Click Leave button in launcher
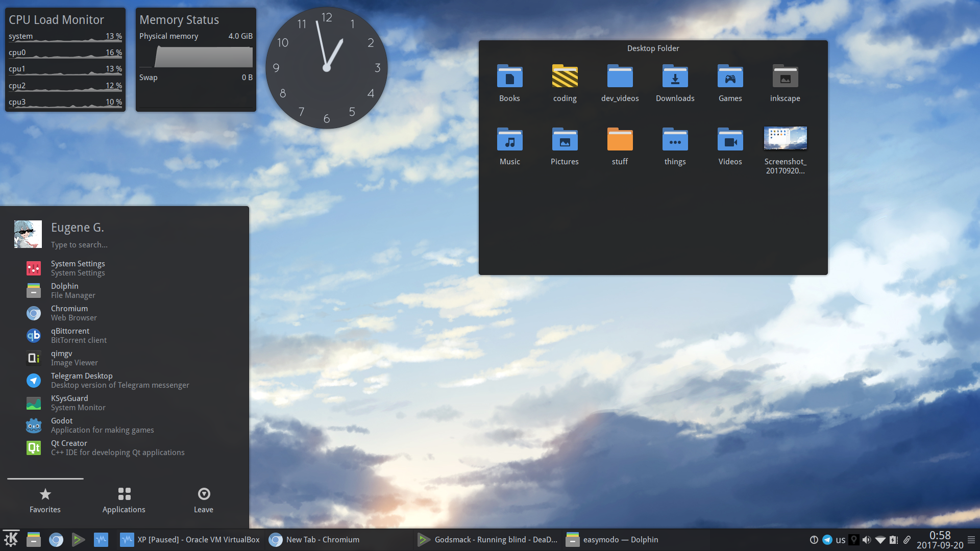 [x=203, y=500]
